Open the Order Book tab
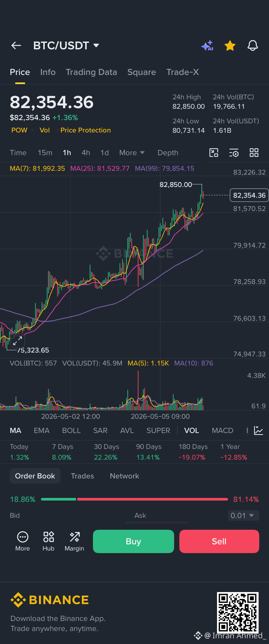Viewport: 269px width, 644px height. pyautogui.click(x=35, y=476)
